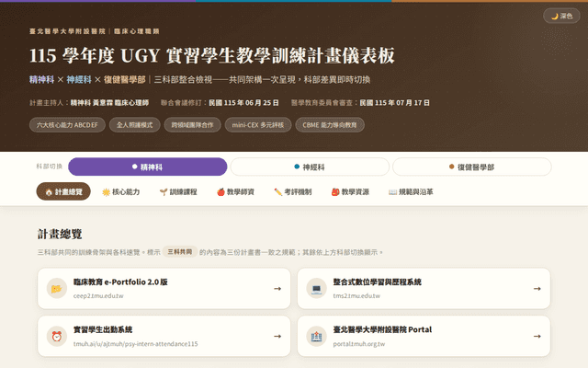Click the hospital icon on Portal card

click(x=316, y=336)
